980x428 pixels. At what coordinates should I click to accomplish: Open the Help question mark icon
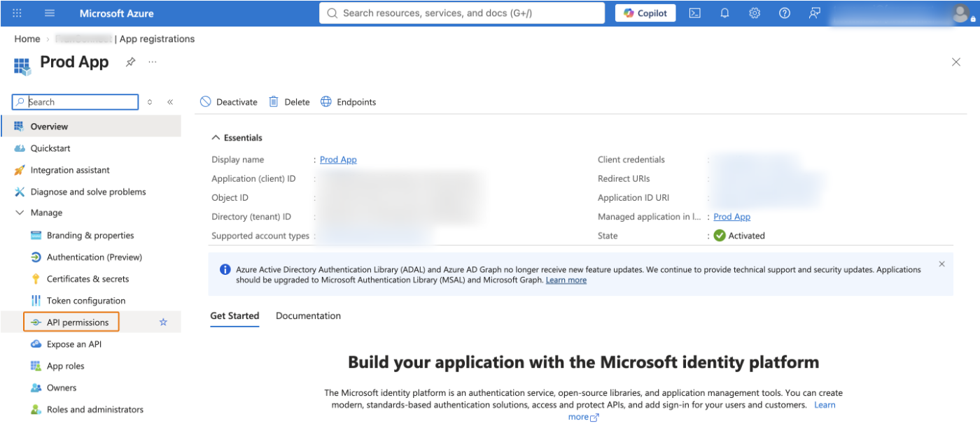pos(785,13)
